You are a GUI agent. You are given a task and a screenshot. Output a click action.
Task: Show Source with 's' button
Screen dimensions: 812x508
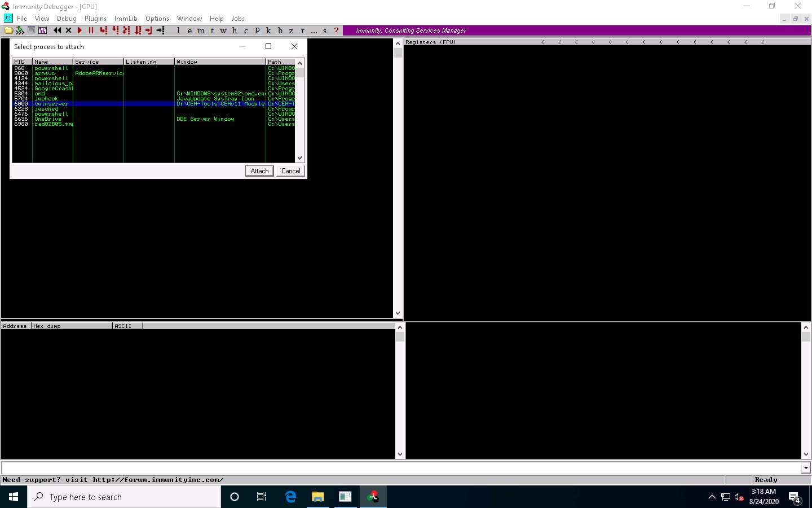(325, 30)
